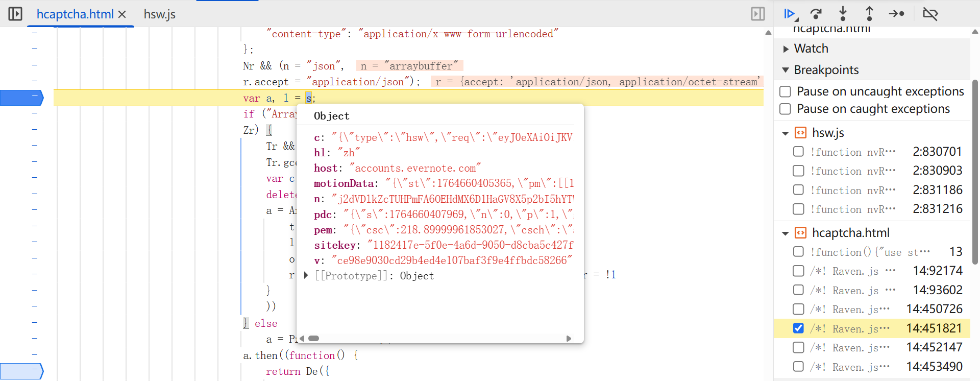Enable the hsw.js breakpoint at 2:830701

click(798, 152)
